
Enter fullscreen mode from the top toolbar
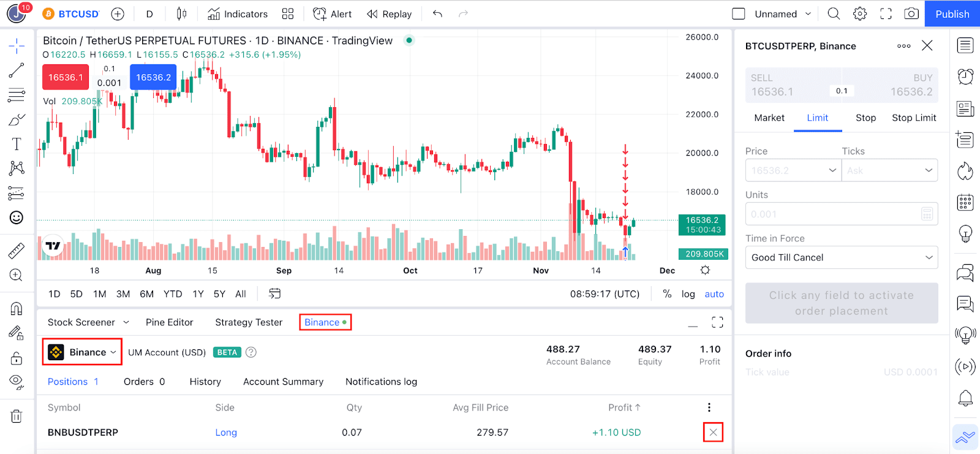click(886, 13)
